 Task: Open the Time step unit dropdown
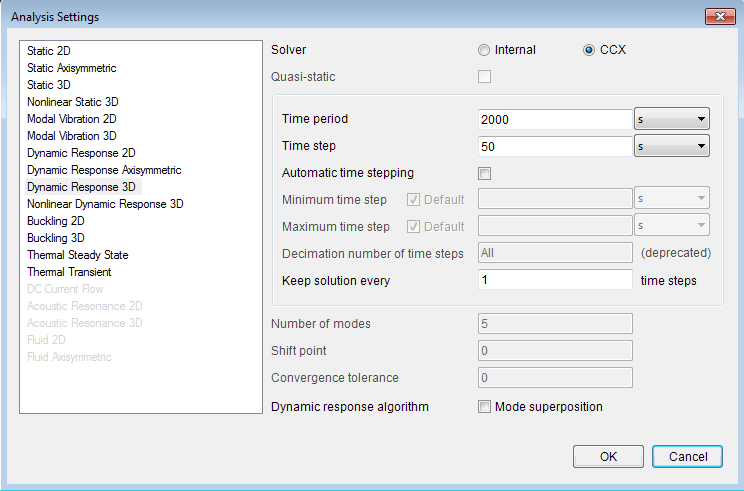[x=672, y=146]
